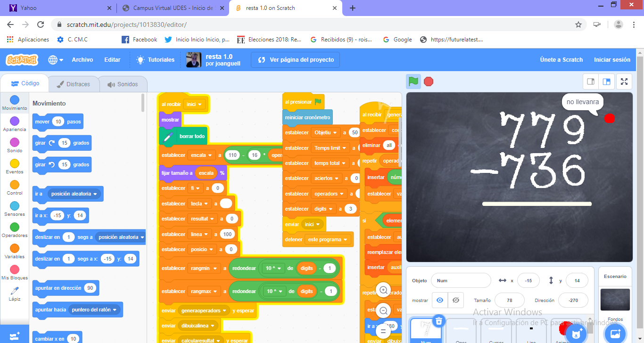The height and width of the screenshot is (343, 644).
Task: Click 'Únete a Scratch' link
Action: pyautogui.click(x=561, y=60)
